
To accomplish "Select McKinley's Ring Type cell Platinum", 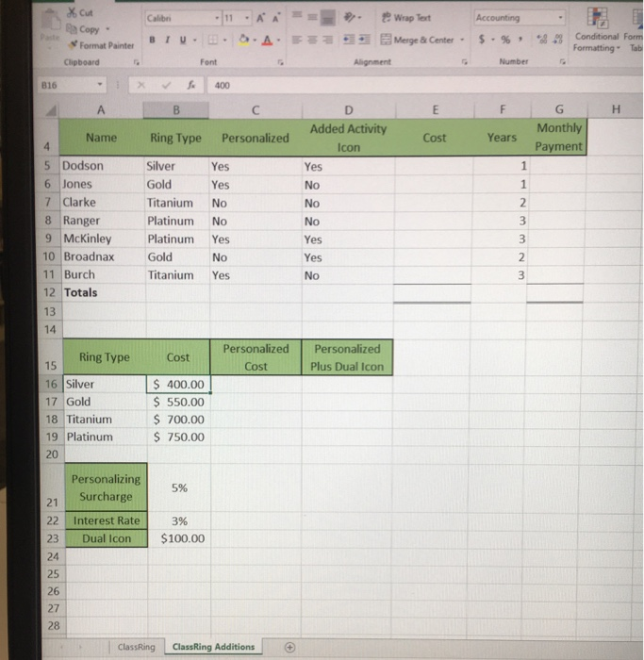I will point(177,239).
